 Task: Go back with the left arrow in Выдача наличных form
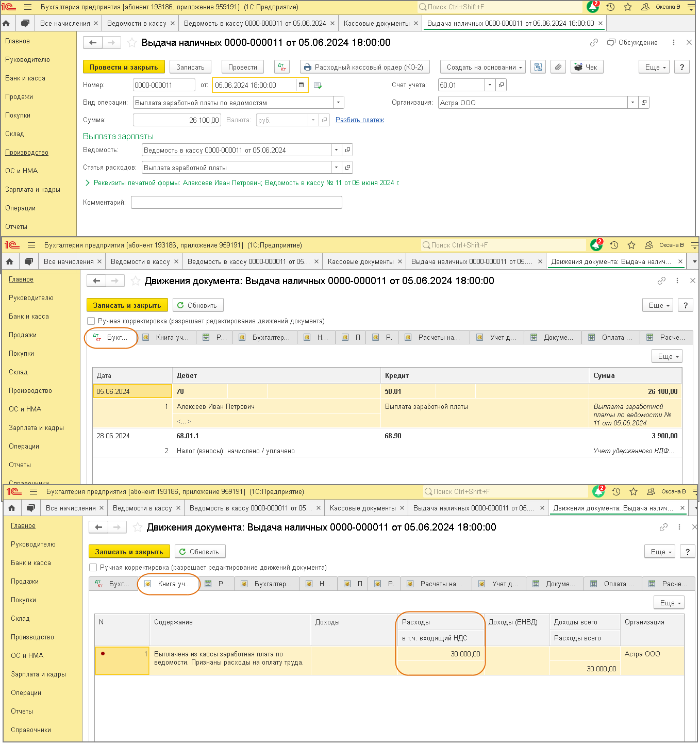(93, 43)
